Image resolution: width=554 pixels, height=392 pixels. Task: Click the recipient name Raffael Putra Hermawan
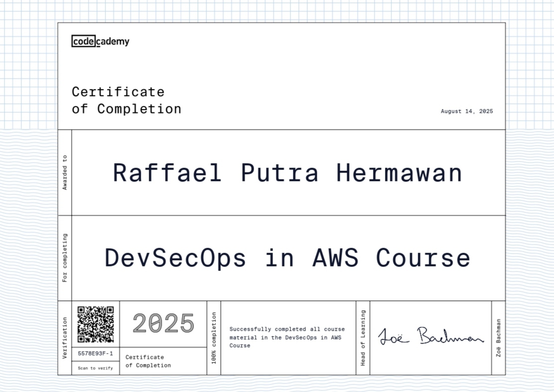coord(287,172)
